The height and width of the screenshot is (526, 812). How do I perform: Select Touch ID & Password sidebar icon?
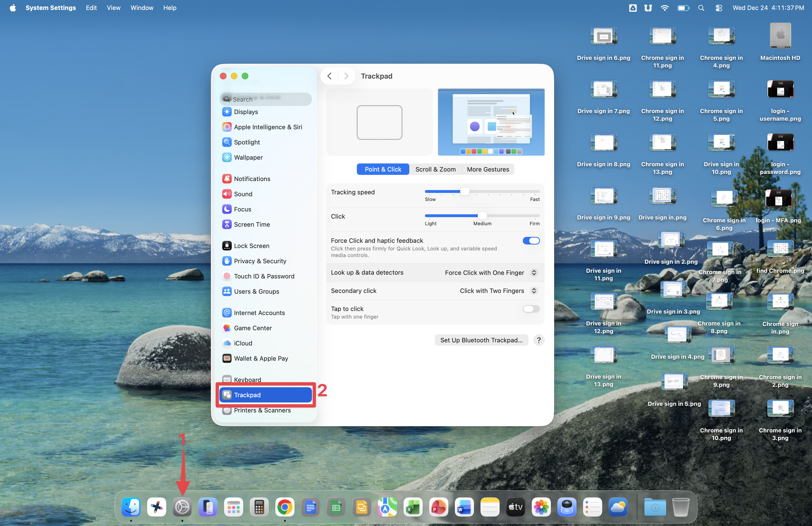pos(227,276)
